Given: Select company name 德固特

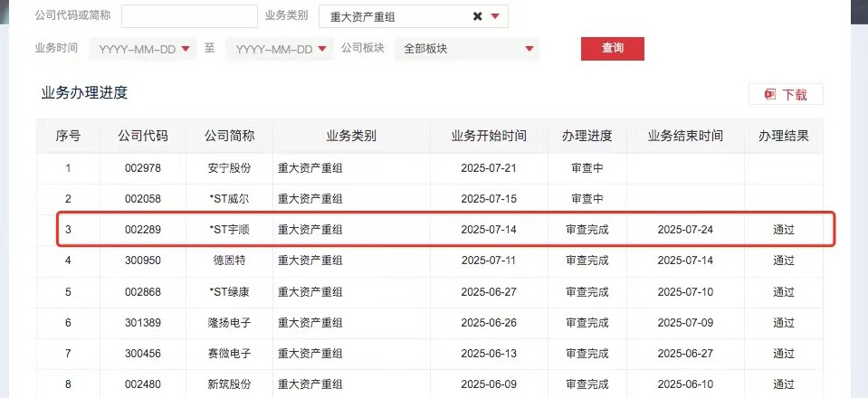Looking at the screenshot, I should coord(230,261).
